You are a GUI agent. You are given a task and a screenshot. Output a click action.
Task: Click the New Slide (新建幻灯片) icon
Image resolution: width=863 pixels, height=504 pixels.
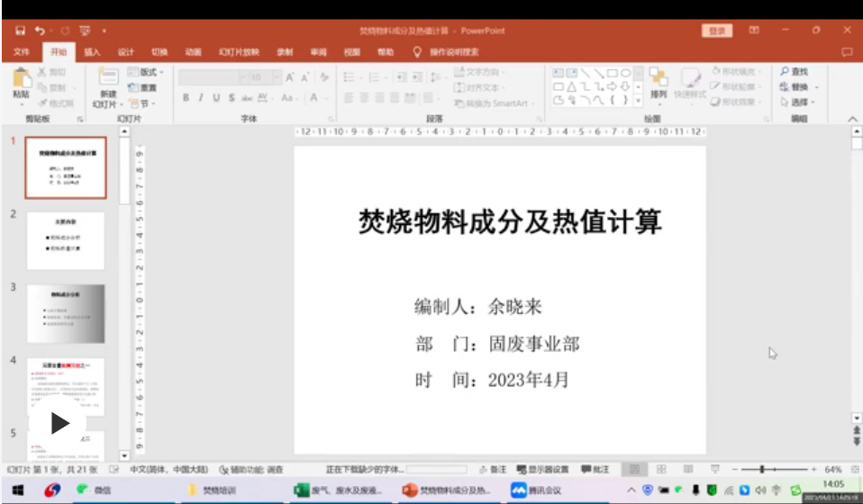click(108, 76)
